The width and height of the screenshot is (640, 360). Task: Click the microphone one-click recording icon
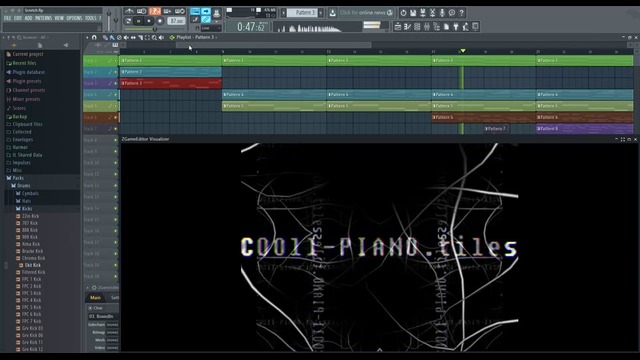pos(442,13)
